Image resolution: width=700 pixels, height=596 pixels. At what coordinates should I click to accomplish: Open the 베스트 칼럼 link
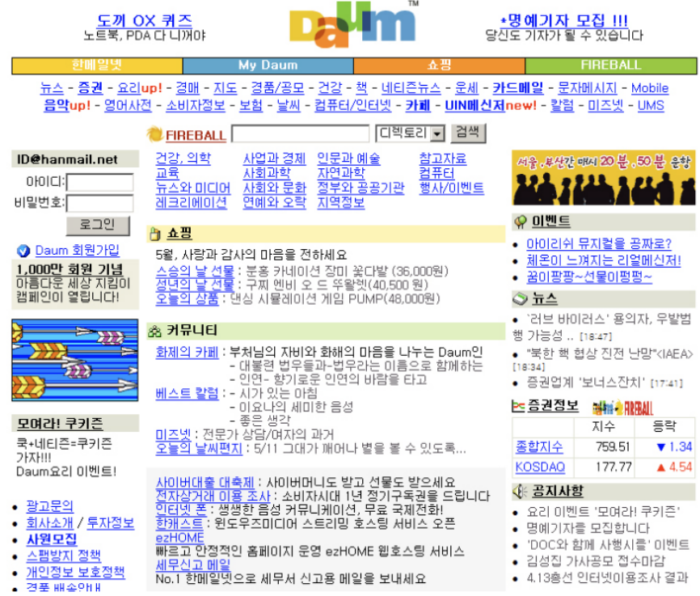point(187,394)
